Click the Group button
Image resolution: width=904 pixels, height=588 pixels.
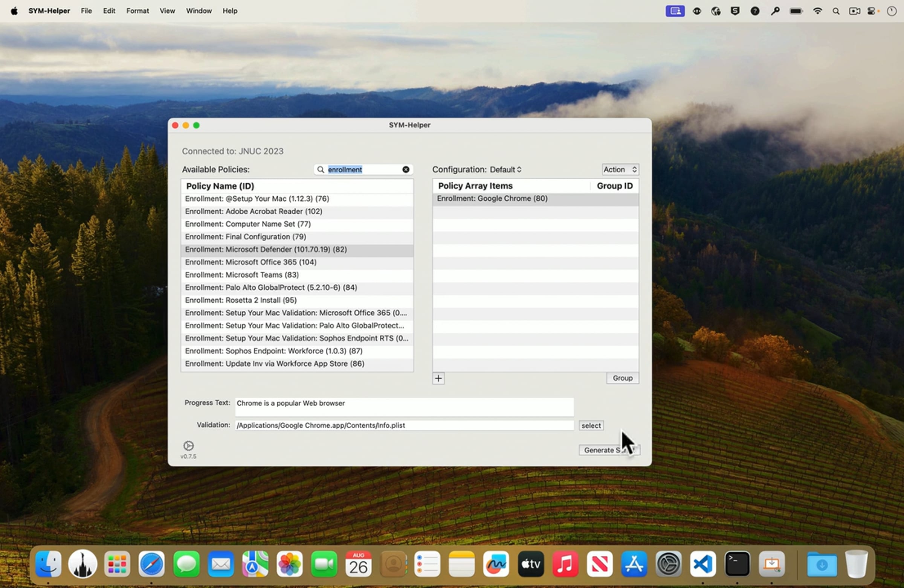click(622, 378)
